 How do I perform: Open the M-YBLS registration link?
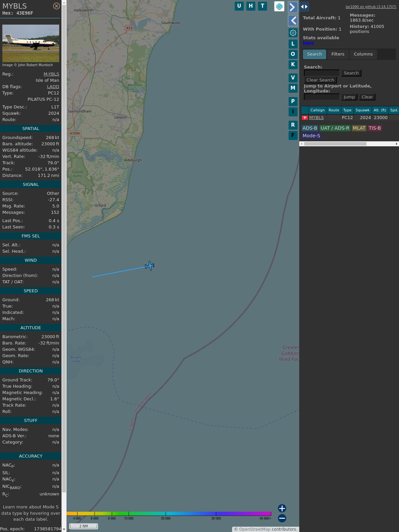pos(51,74)
